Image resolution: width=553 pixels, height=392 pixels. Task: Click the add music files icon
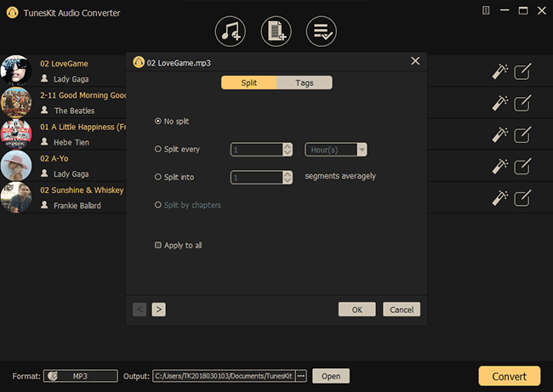coord(230,31)
